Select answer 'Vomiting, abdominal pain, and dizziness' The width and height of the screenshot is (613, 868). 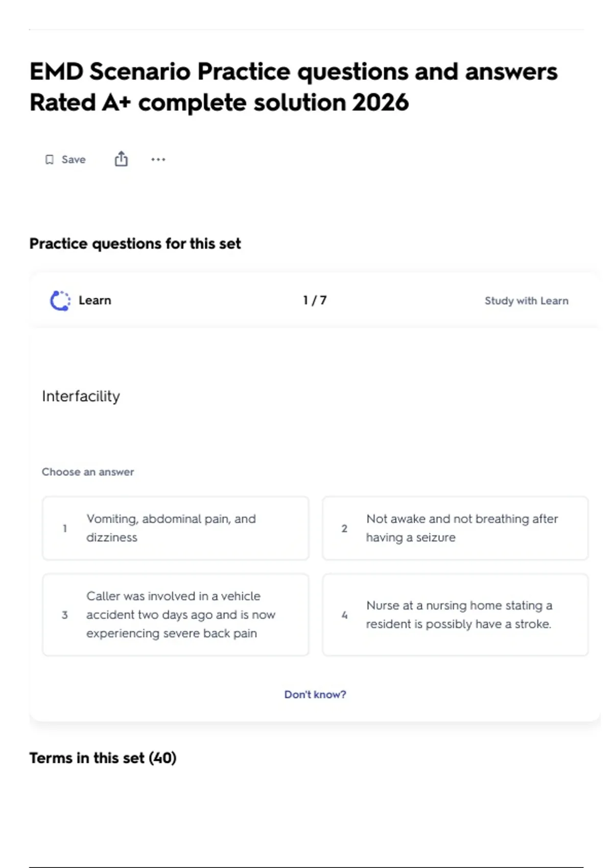(x=175, y=528)
